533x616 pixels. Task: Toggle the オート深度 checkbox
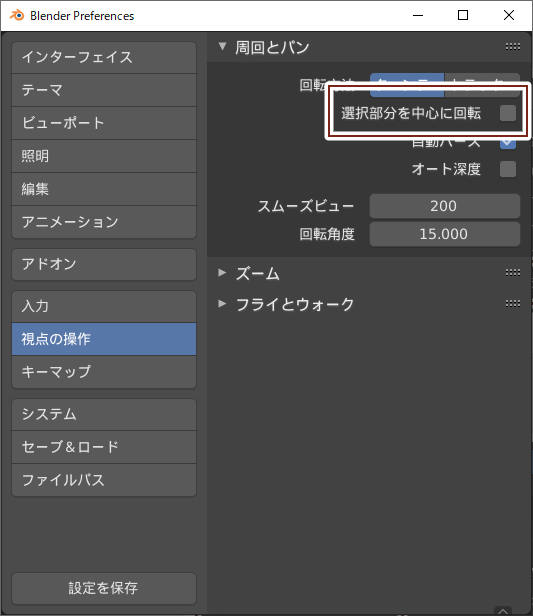tap(507, 169)
